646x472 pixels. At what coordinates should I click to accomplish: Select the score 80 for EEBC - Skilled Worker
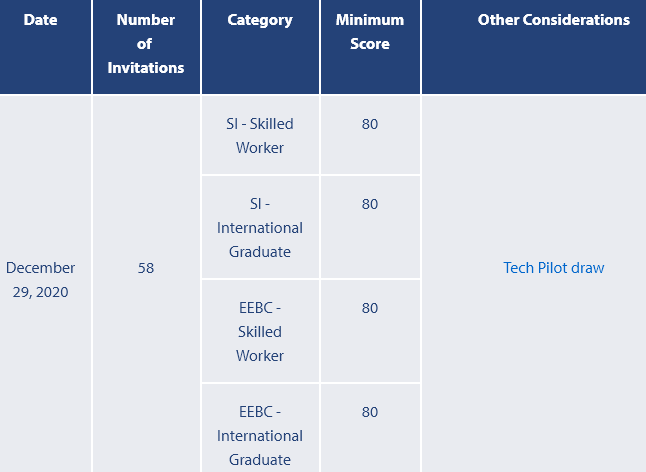[x=370, y=308]
